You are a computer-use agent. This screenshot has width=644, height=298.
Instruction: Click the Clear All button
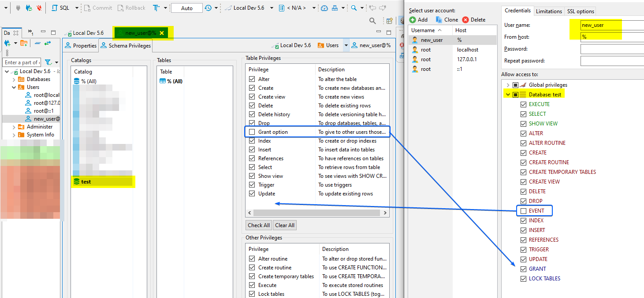coord(285,225)
